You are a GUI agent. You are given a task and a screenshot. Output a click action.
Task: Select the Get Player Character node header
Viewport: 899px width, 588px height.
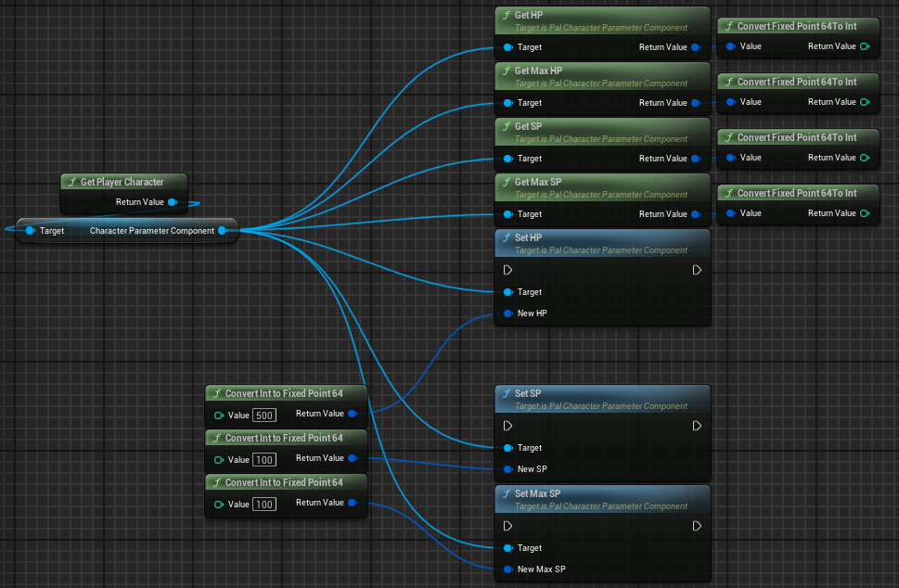[124, 182]
